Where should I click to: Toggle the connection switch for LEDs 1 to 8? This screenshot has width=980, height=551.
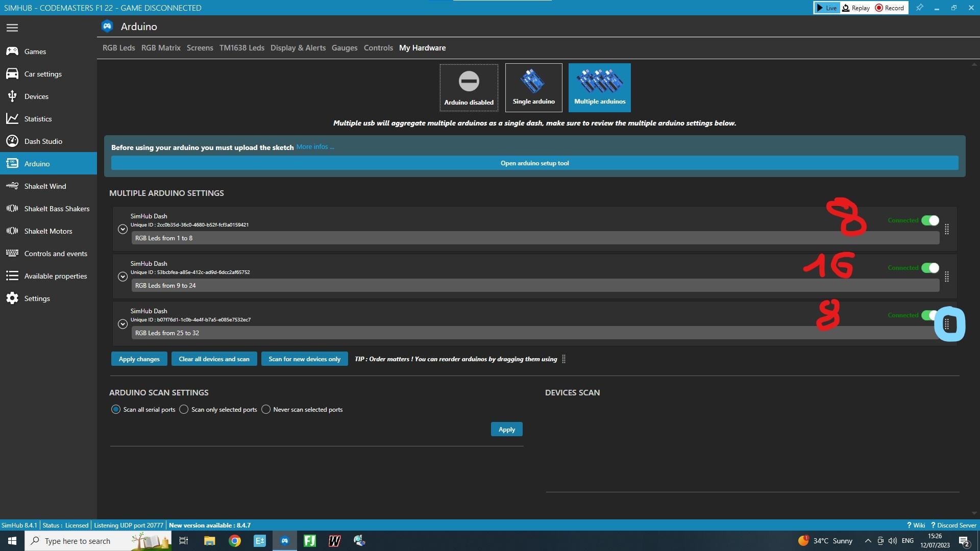[x=930, y=220]
